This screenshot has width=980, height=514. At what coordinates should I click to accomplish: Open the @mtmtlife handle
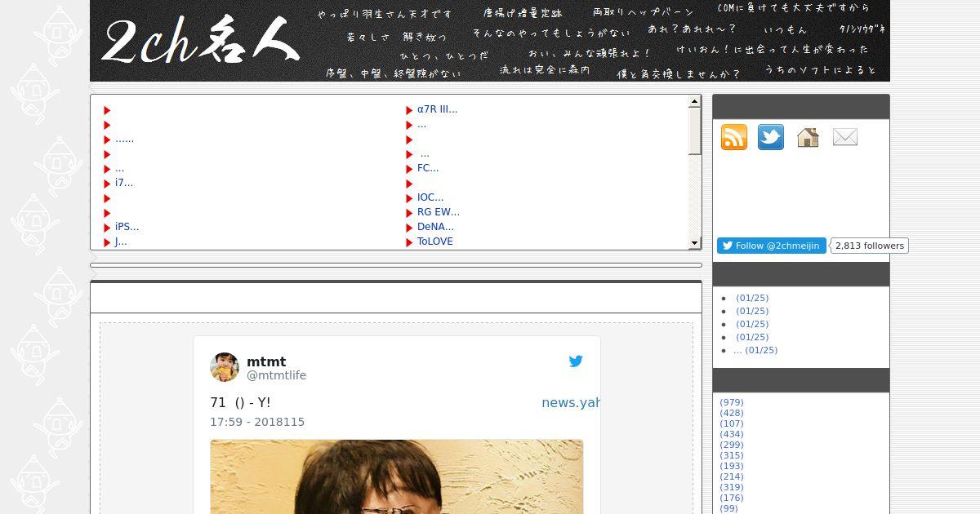click(x=276, y=376)
